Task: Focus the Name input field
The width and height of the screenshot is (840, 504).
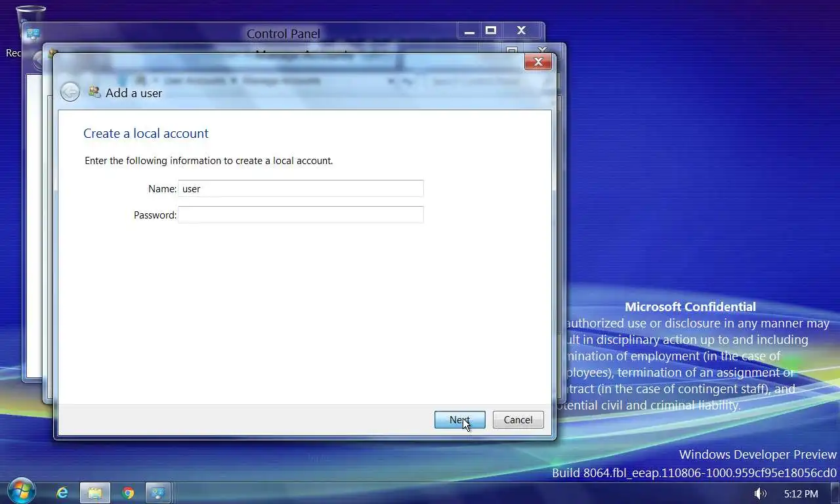Action: [x=301, y=188]
